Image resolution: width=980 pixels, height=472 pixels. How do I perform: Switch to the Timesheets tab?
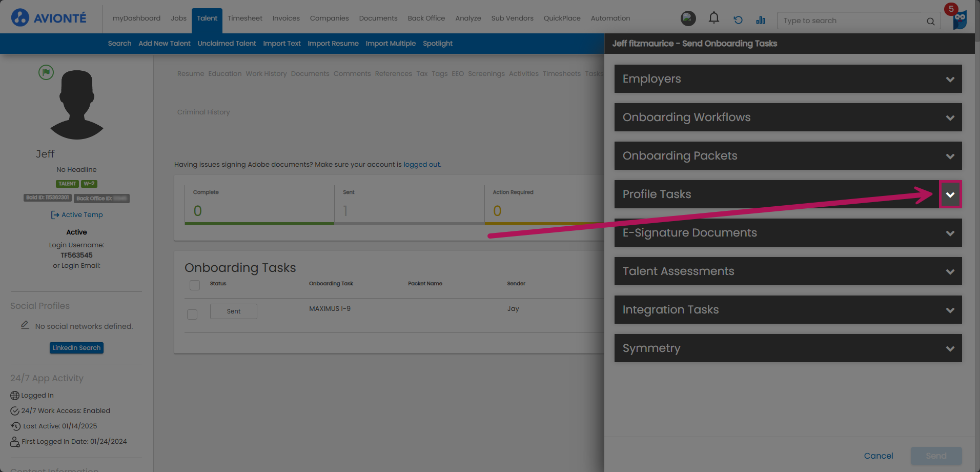[561, 74]
